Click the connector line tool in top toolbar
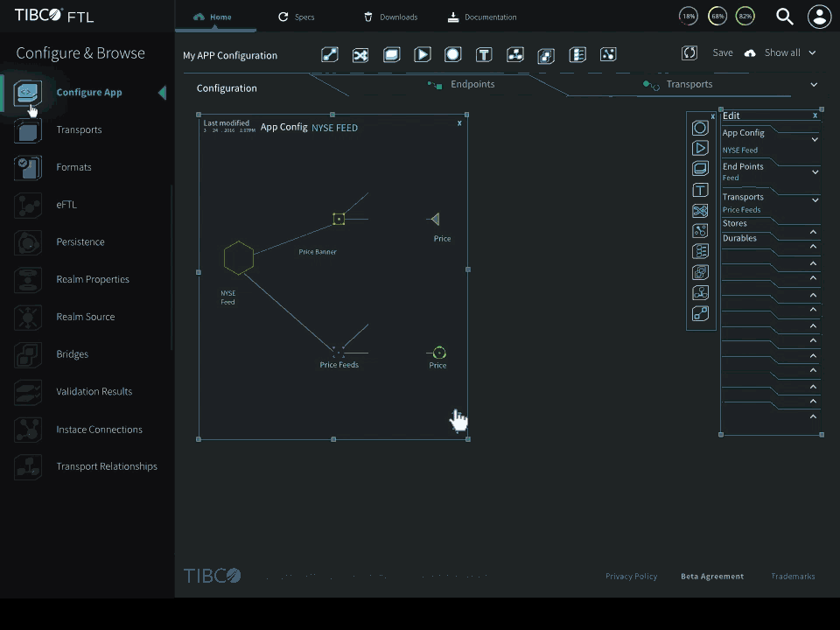Screen dimensions: 840x630 click(x=330, y=54)
